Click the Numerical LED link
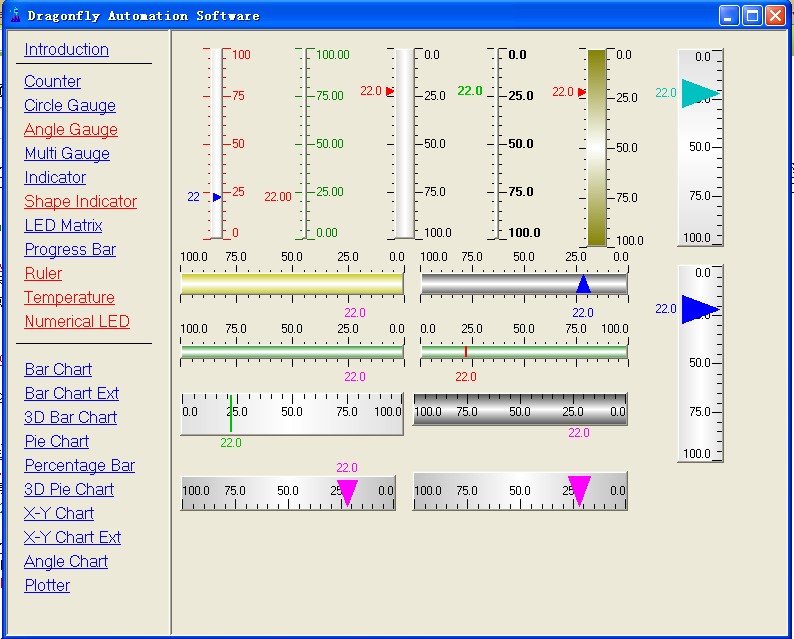This screenshot has height=639, width=794. pyautogui.click(x=77, y=322)
